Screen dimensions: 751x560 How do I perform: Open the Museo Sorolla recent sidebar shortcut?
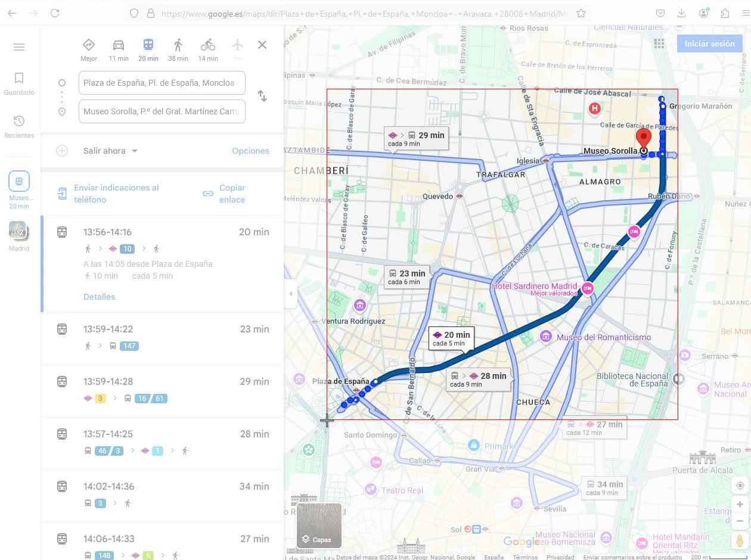tap(19, 189)
